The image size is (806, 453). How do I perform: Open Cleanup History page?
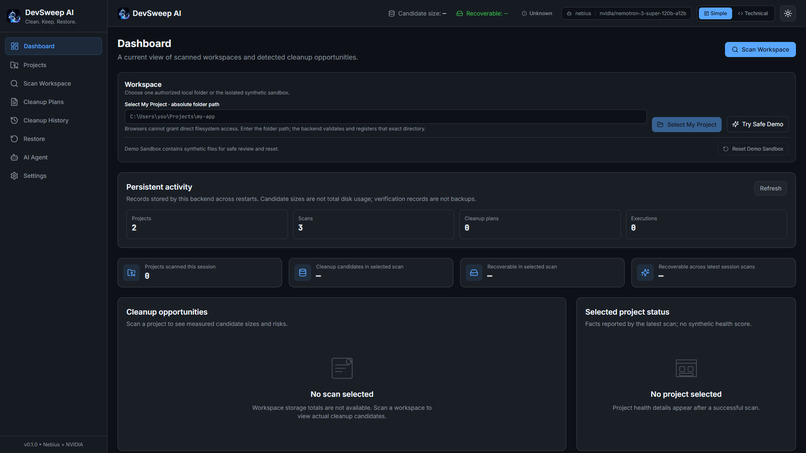(x=53, y=120)
